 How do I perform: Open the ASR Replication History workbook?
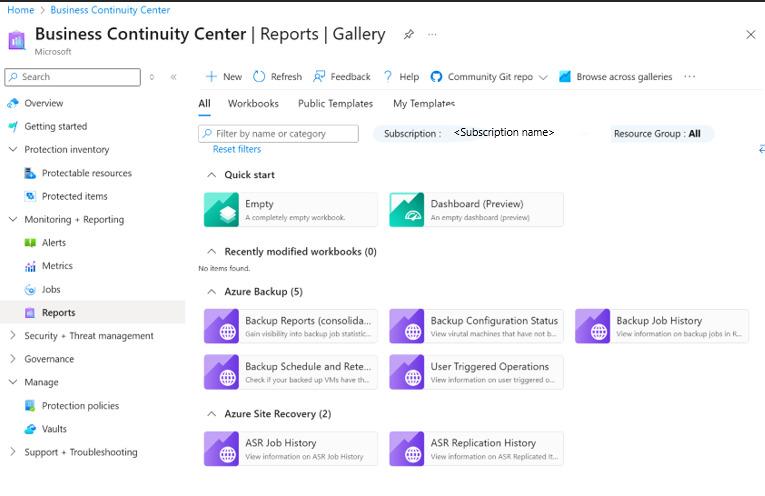(476, 449)
